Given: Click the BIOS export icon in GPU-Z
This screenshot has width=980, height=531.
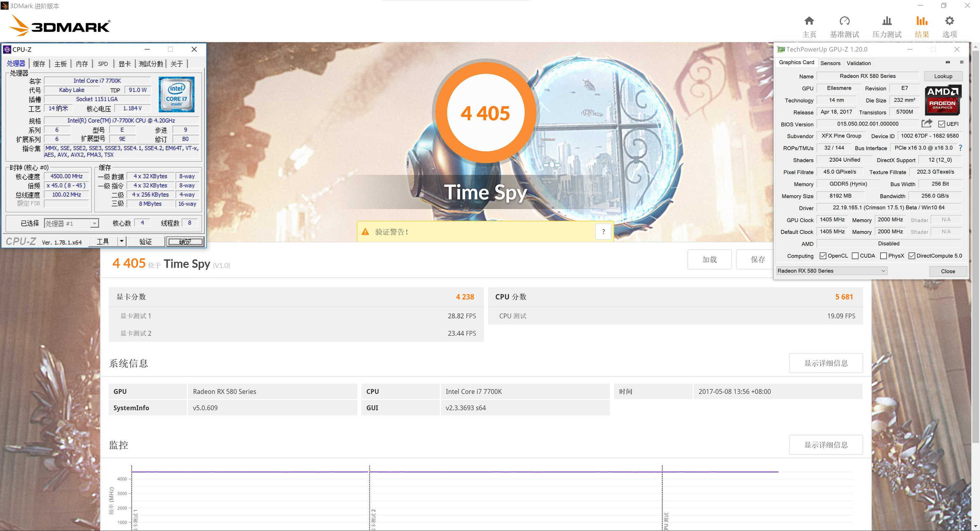Looking at the screenshot, I should 927,124.
